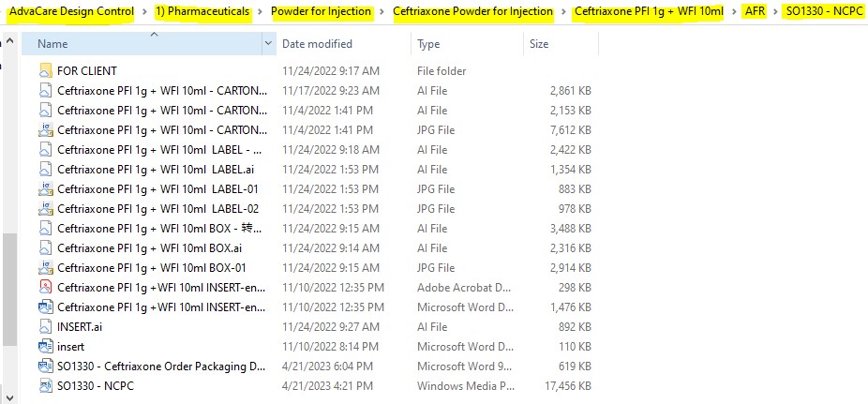Screen dimensions: 868x404
Task: Click the left pane scrollbar thumb
Action: coord(9,289)
